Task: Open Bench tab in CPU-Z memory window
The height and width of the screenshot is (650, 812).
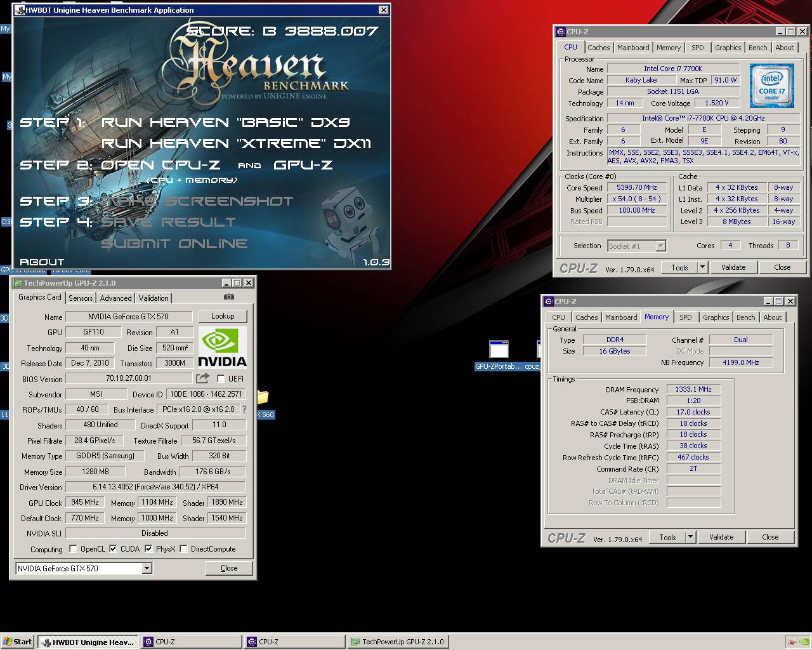Action: [x=746, y=317]
